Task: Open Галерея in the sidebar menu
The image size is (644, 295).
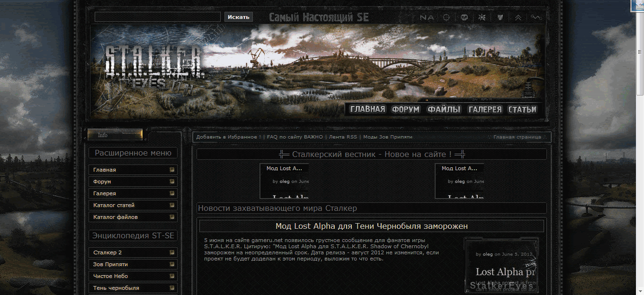Action: pyautogui.click(x=133, y=193)
